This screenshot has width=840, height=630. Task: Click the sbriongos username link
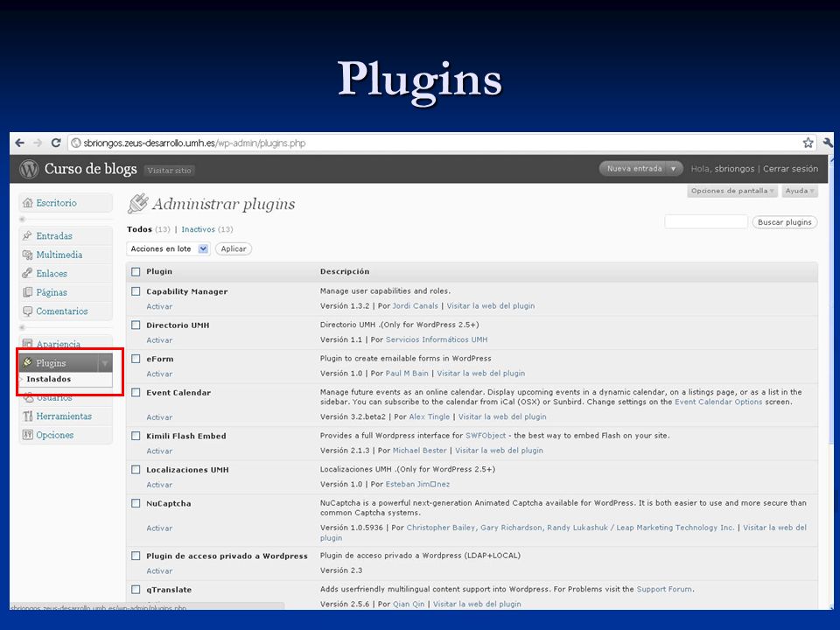734,169
